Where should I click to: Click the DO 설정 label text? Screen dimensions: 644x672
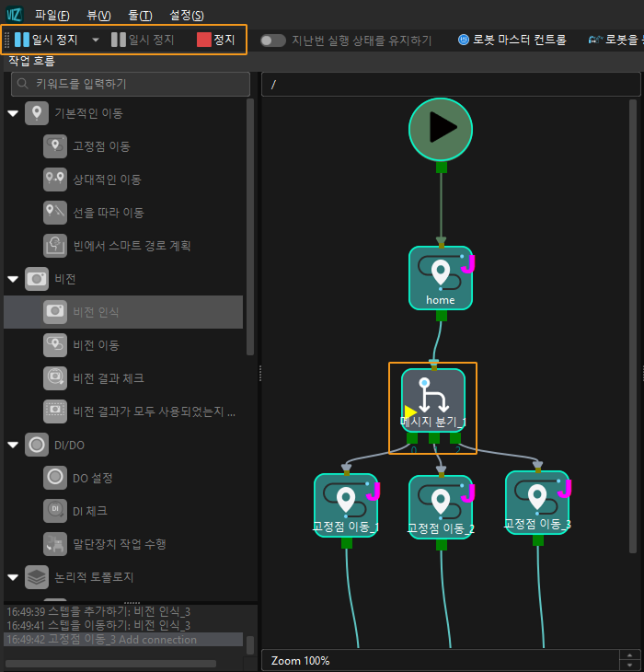pyautogui.click(x=93, y=478)
